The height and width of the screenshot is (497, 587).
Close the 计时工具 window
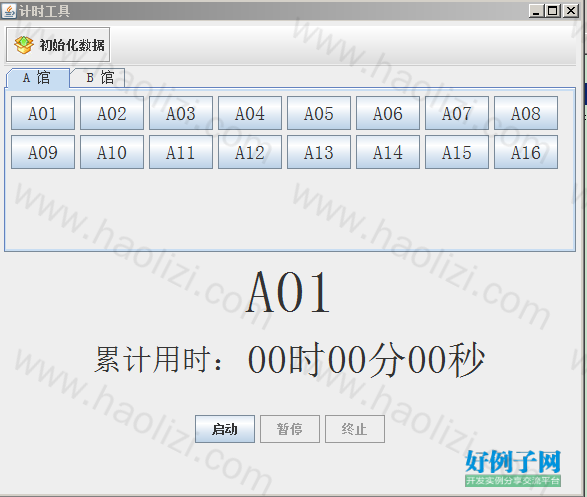pos(571,10)
